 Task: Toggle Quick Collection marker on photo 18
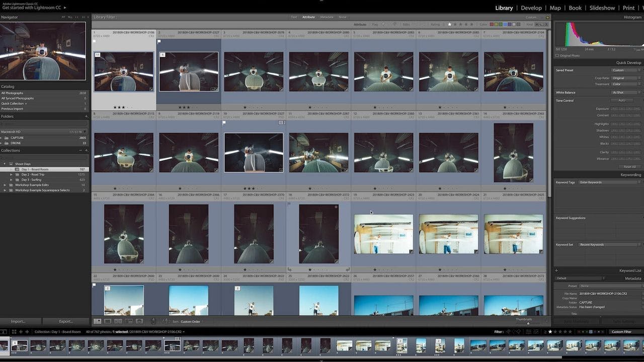click(336, 207)
